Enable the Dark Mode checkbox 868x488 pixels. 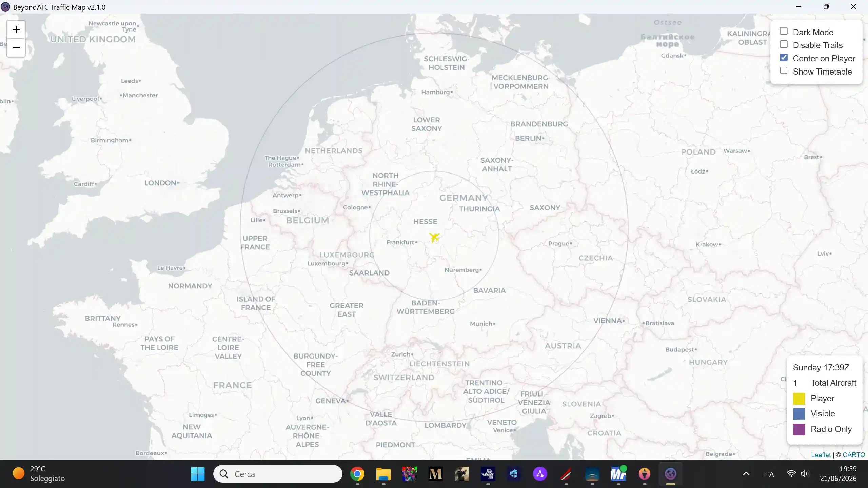(784, 32)
